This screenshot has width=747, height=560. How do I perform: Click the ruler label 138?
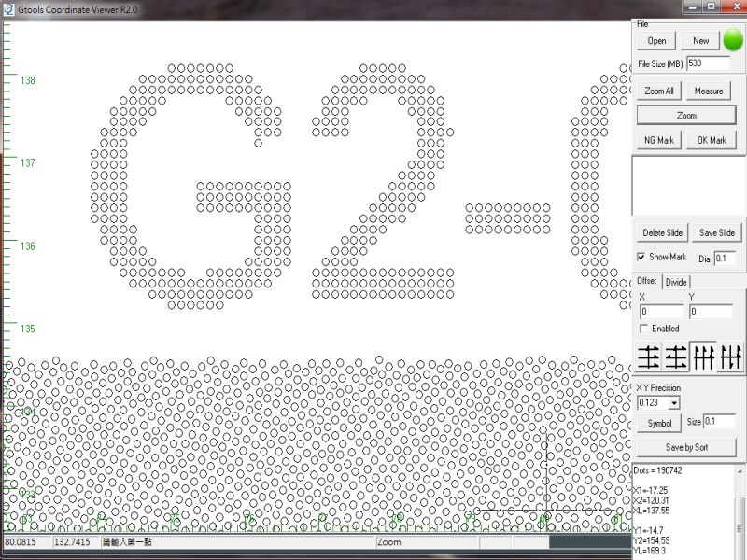28,80
